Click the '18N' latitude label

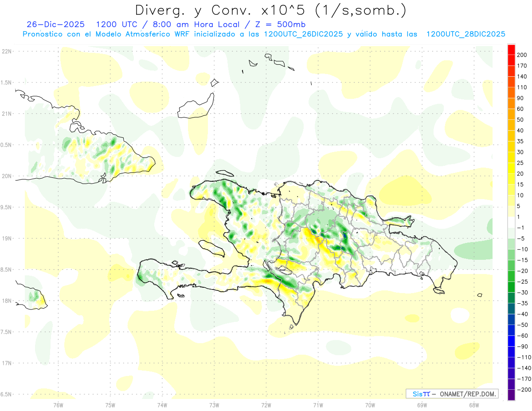point(6,301)
